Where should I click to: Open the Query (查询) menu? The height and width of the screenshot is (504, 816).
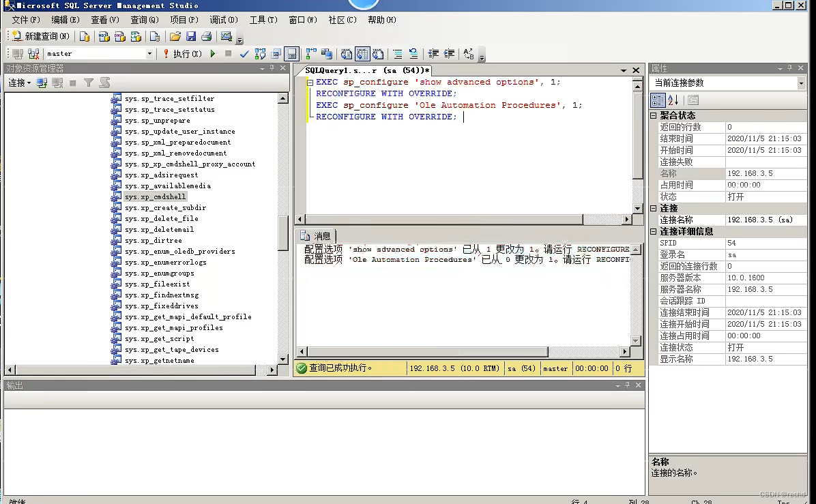tap(144, 20)
